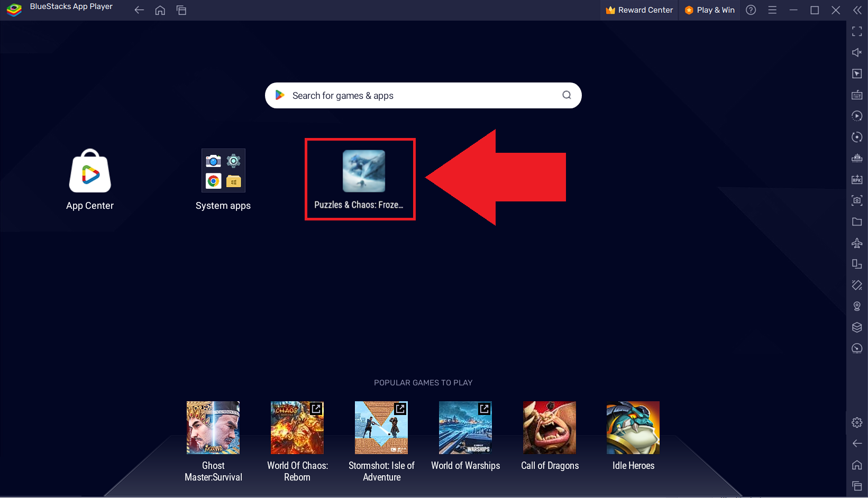Open the Reward Center
The height and width of the screenshot is (498, 868).
click(x=638, y=10)
